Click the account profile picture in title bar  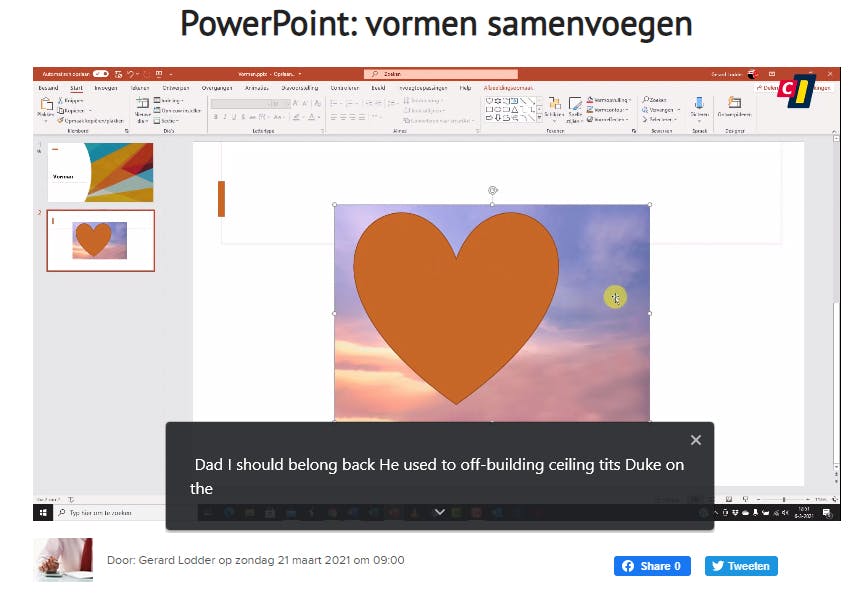[752, 74]
